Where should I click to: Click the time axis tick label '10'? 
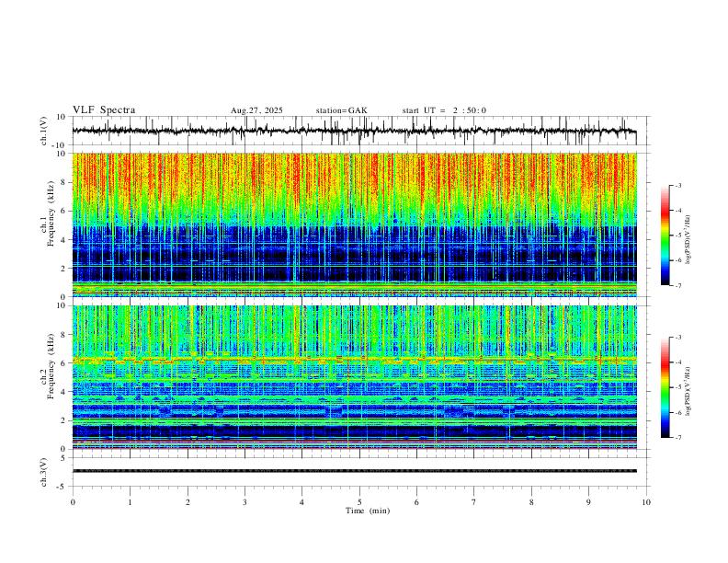(646, 502)
